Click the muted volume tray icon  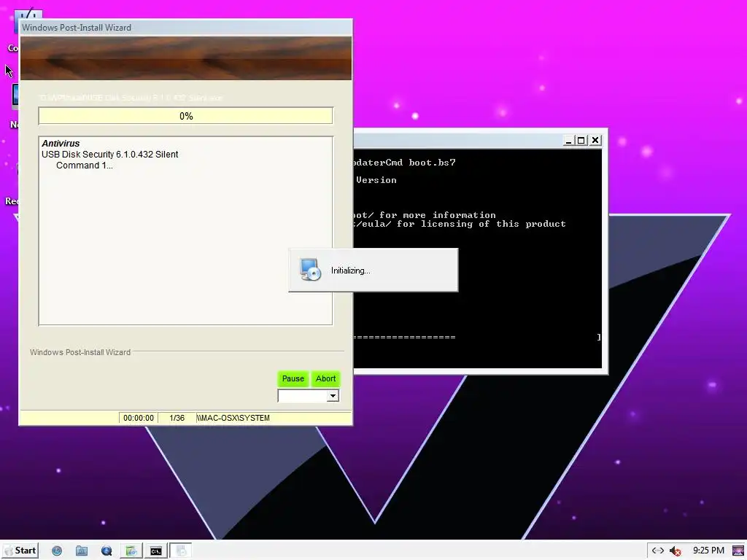[x=675, y=551]
